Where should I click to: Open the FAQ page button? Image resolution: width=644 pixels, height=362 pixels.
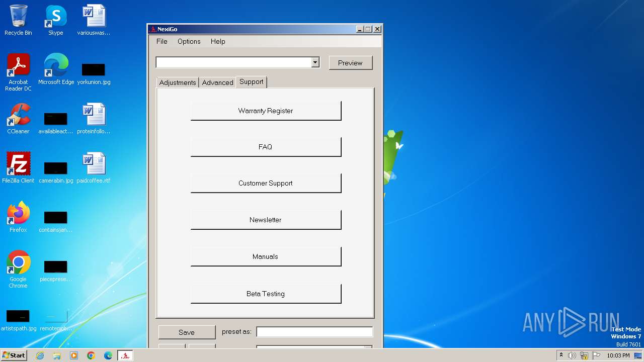tap(266, 147)
